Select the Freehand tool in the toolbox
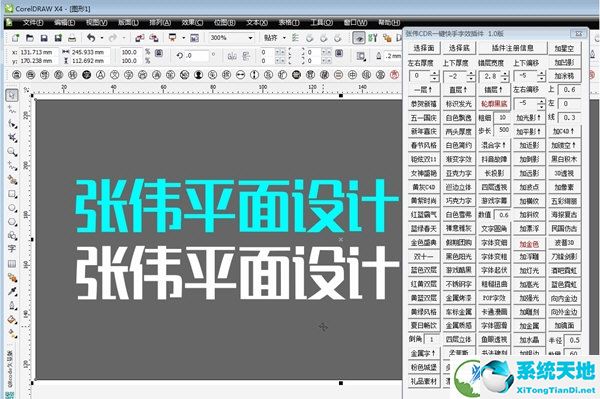Screen dimensions: 600x399 12,166
